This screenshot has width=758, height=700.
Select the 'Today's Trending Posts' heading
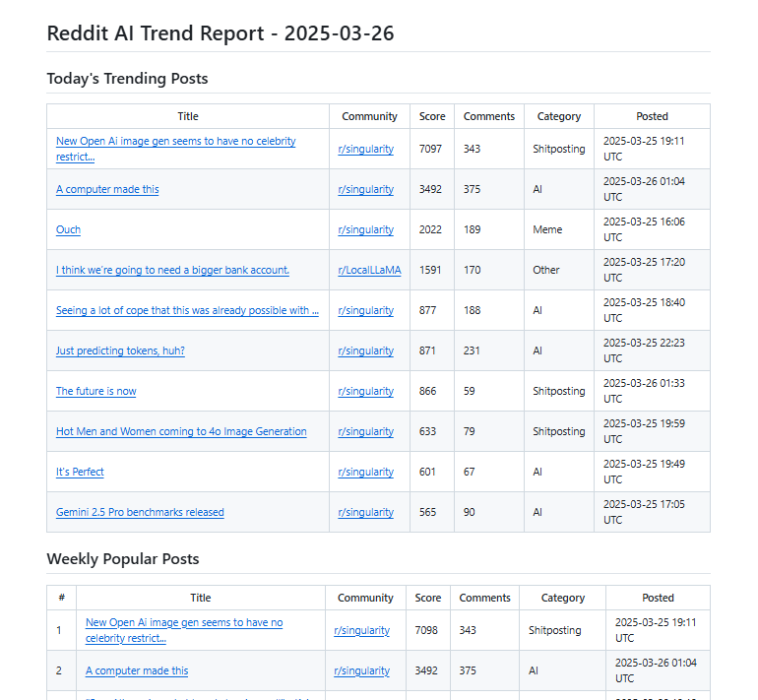(x=127, y=79)
